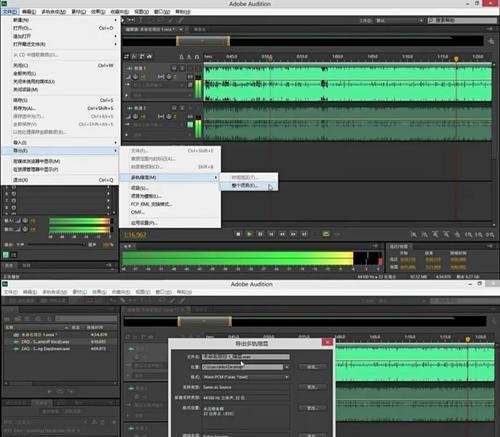This screenshot has height=437, width=500.
Task: Open 效果(S) menu in bottom window menu bar
Action: (99, 292)
